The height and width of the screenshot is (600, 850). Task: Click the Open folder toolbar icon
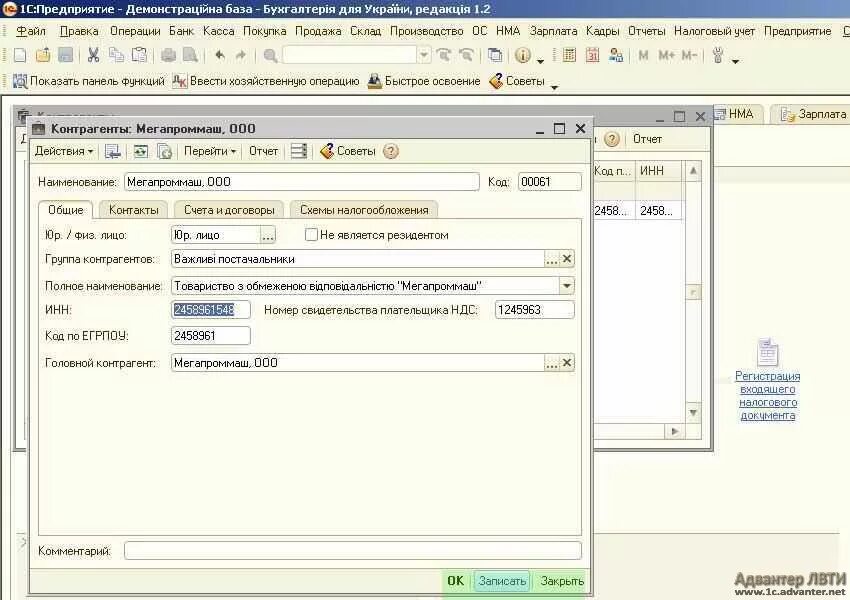43,55
